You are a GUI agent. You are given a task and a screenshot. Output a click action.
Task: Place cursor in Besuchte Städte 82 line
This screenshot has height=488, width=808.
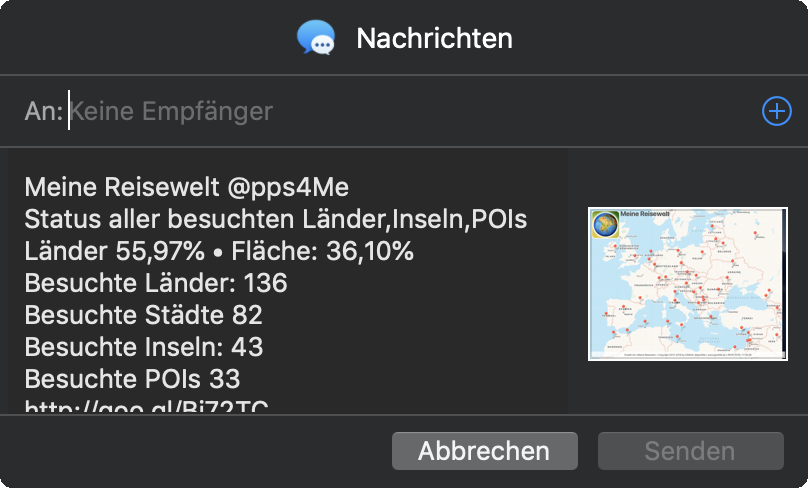[143, 315]
